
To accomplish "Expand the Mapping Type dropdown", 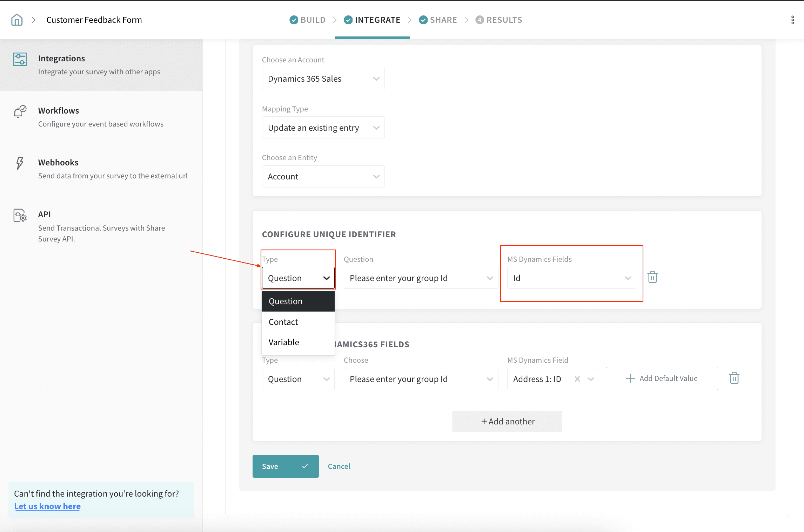I will pyautogui.click(x=323, y=128).
